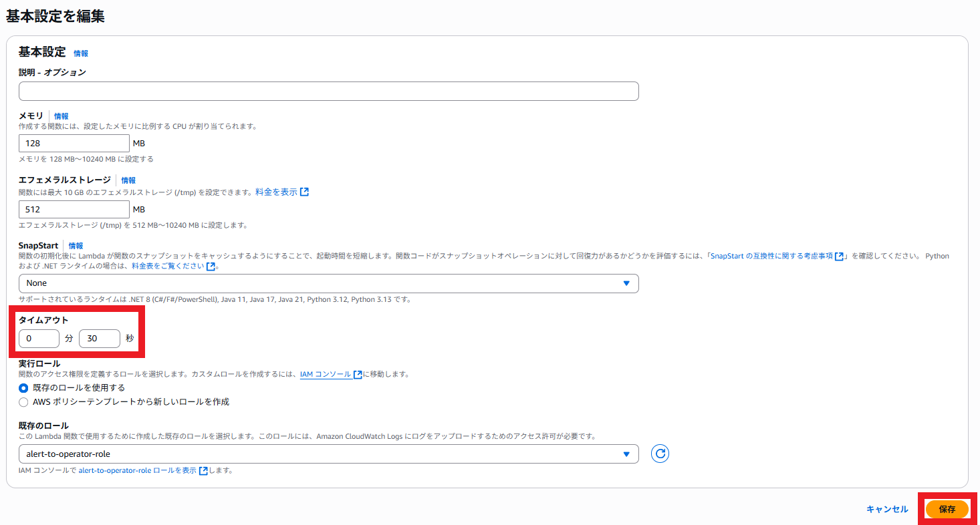Select AWS ポリシーテンプレートから新しいロールを作成 option
The width and height of the screenshot is (980, 525).
pos(24,402)
